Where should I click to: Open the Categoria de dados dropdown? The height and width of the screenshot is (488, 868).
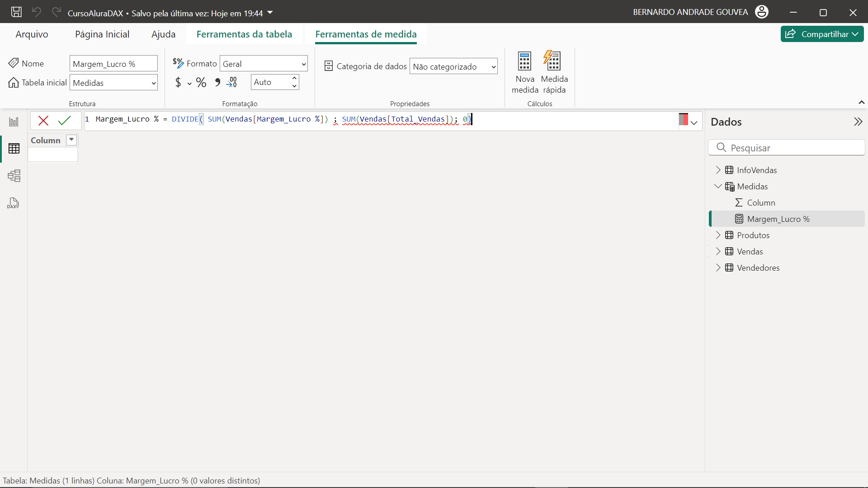click(x=453, y=66)
